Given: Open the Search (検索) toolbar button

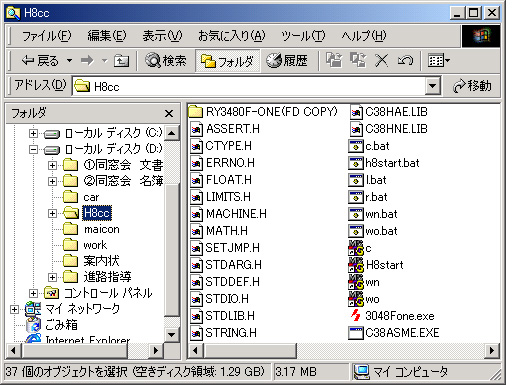Looking at the screenshot, I should [x=165, y=61].
